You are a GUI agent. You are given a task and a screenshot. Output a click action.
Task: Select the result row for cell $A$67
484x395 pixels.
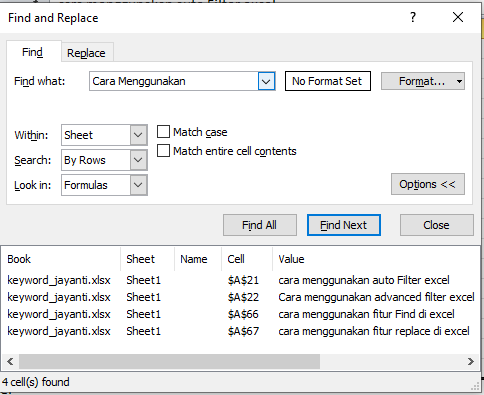pyautogui.click(x=241, y=331)
